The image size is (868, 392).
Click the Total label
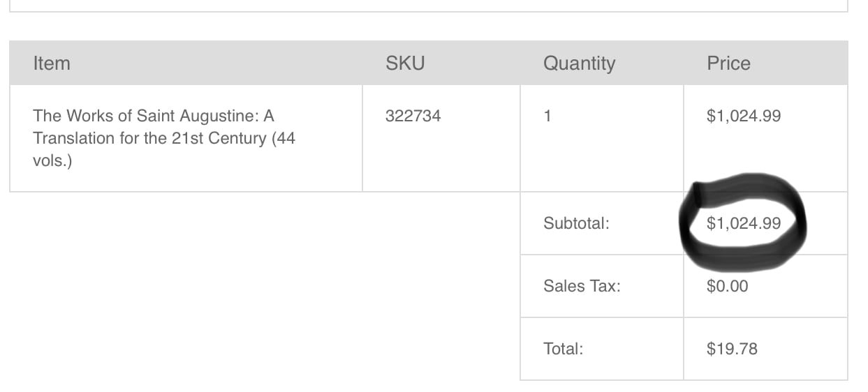564,349
